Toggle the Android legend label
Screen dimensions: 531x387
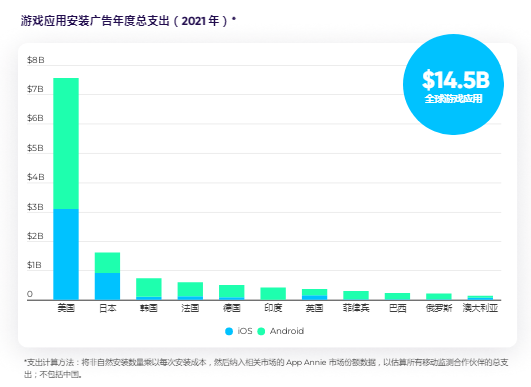(287, 331)
